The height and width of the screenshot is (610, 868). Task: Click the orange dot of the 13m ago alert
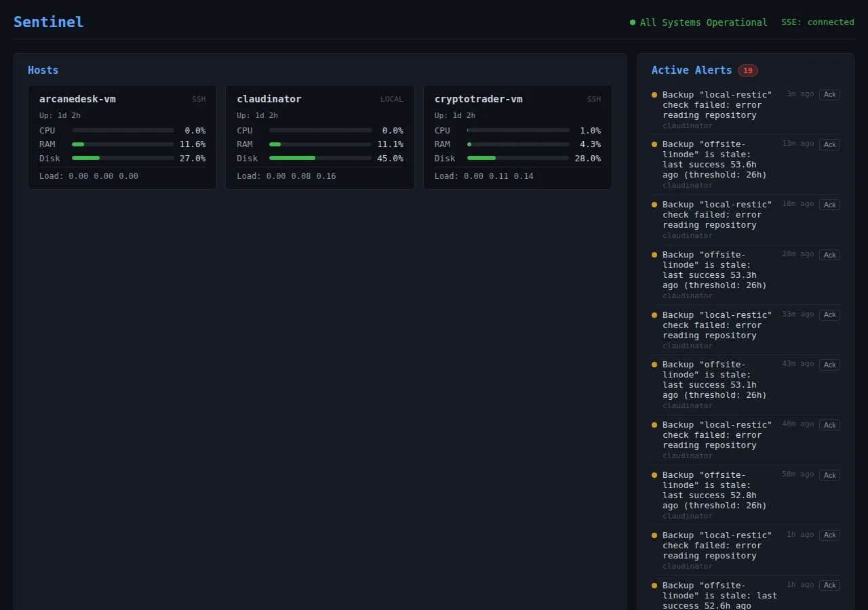coord(654,144)
